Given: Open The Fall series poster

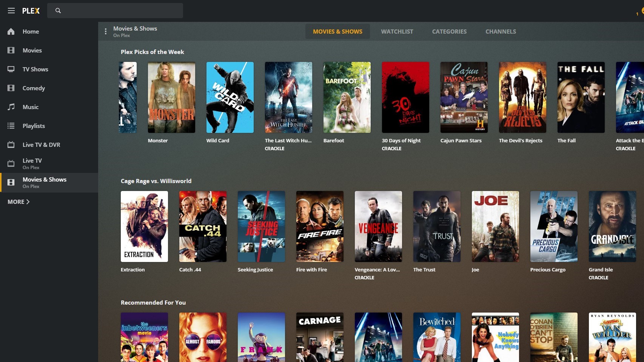Looking at the screenshot, I should [x=581, y=97].
